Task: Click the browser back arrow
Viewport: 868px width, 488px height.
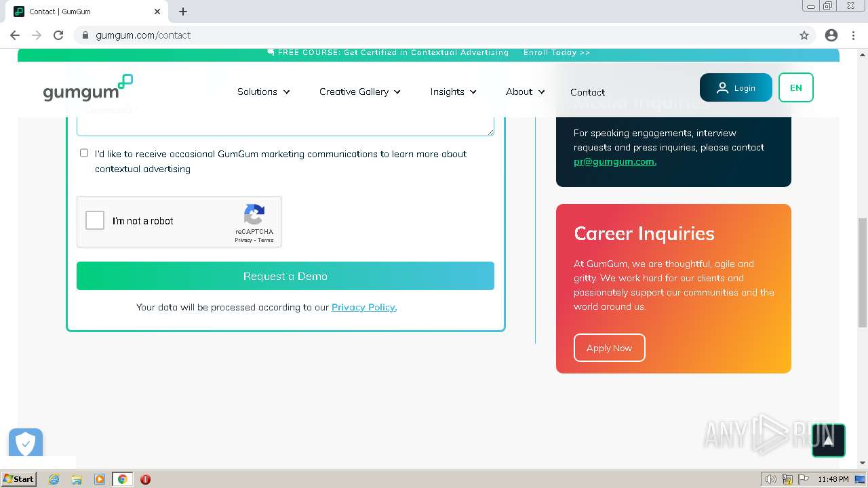Action: (15, 35)
